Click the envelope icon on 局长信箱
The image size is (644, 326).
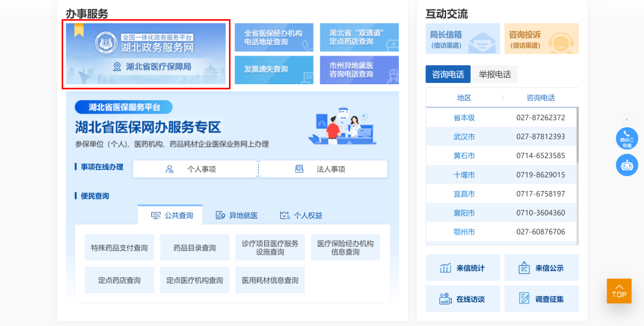point(482,42)
